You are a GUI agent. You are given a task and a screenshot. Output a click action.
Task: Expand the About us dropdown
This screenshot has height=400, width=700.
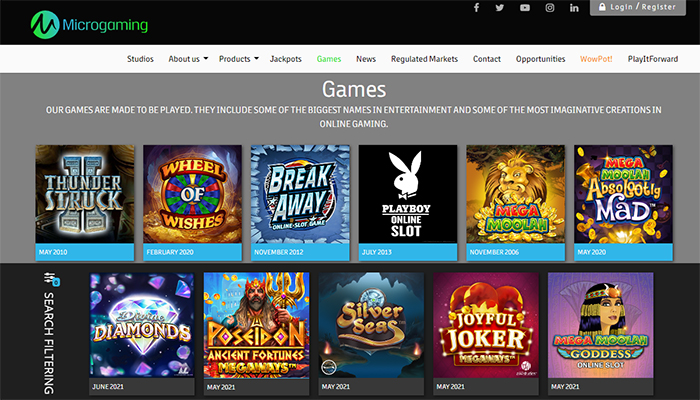pos(188,59)
